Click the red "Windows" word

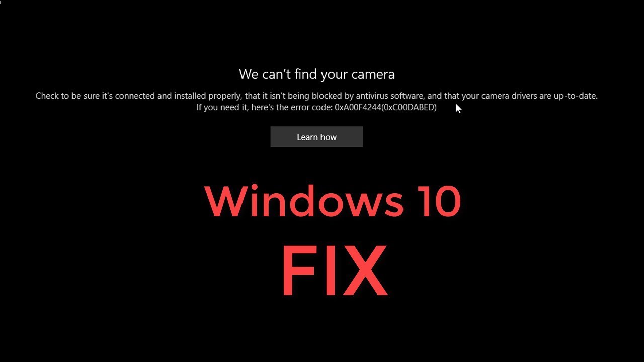(304, 201)
